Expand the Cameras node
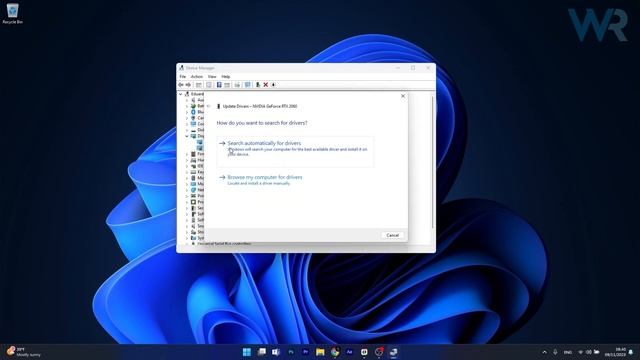This screenshot has height=360, width=640. [x=187, y=118]
